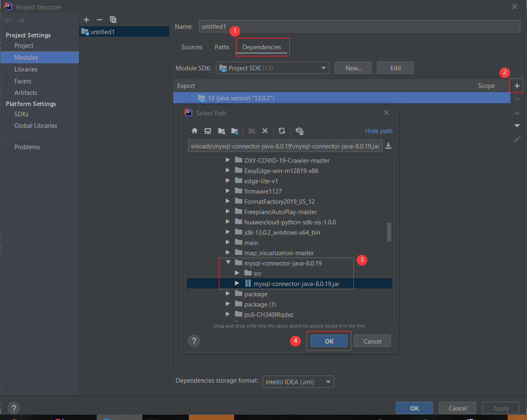Expand the DXY-COVID-19-Crawler-master folder
This screenshot has height=420, width=527.
pyautogui.click(x=228, y=160)
